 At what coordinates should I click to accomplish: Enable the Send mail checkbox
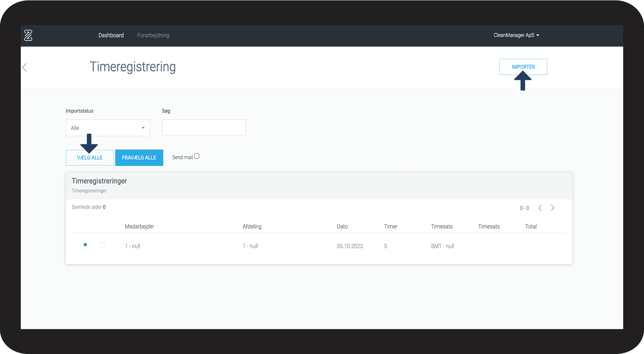197,156
